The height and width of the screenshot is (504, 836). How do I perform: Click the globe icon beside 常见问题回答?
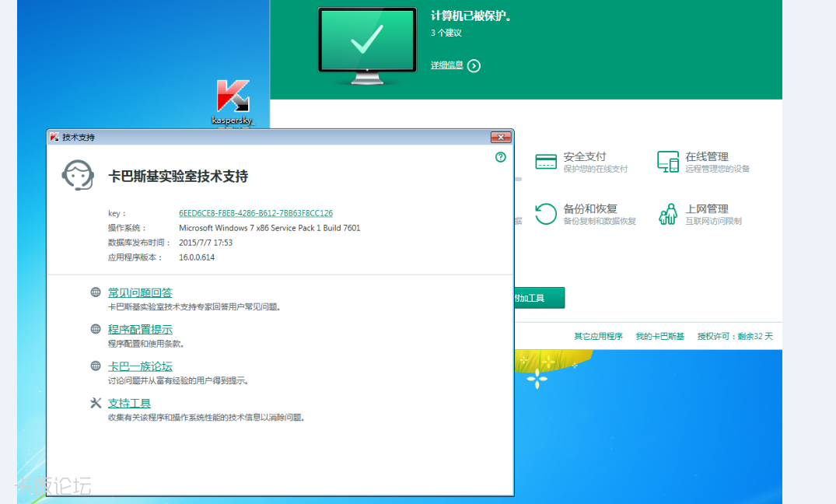click(x=96, y=292)
